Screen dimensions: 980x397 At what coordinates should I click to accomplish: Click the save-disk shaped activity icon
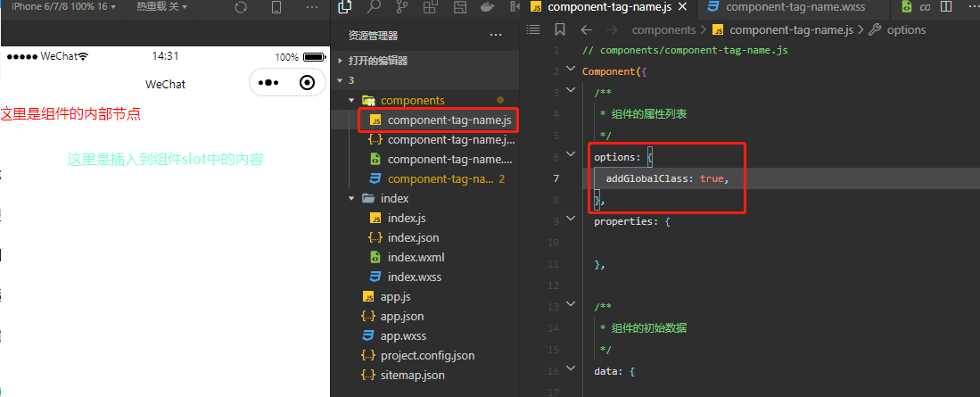(x=460, y=7)
